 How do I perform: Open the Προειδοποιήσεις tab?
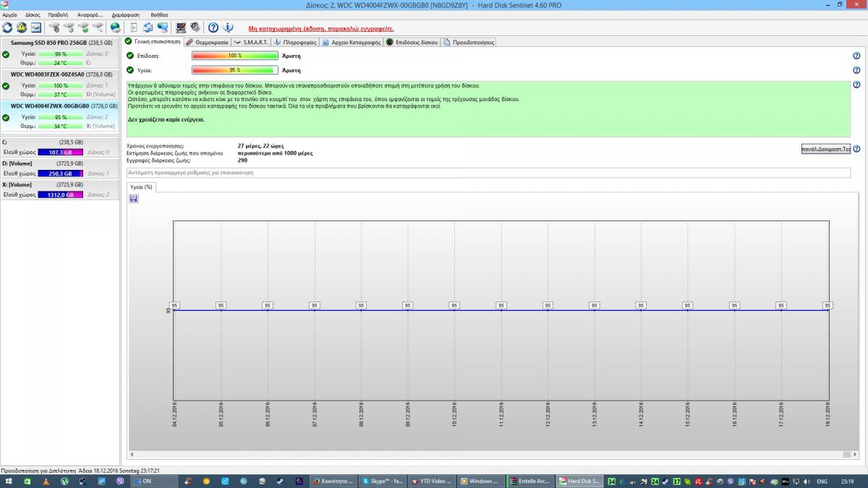coord(469,42)
